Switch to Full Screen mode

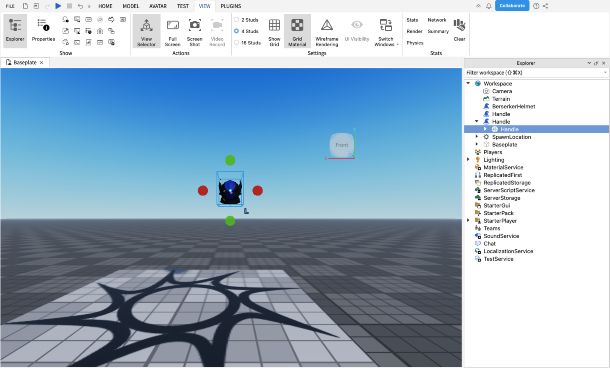(172, 32)
